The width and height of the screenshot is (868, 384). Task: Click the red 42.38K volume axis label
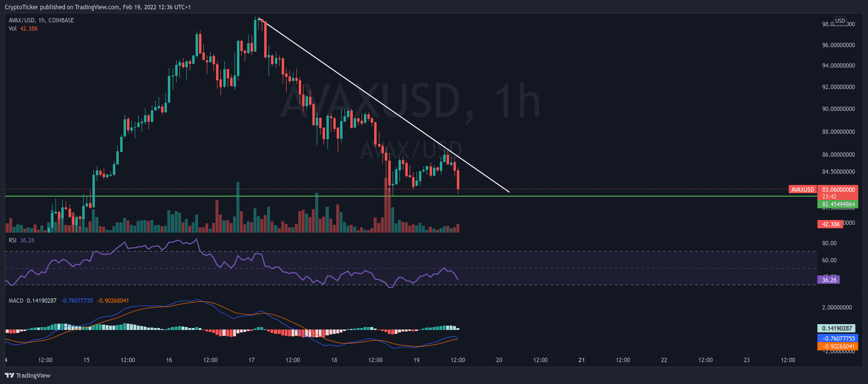[x=831, y=224]
